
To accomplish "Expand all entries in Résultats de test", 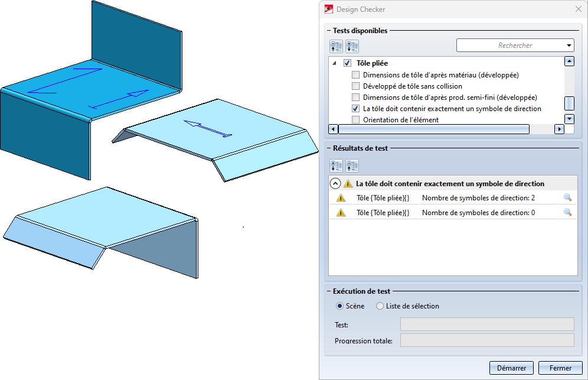I will tap(337, 165).
